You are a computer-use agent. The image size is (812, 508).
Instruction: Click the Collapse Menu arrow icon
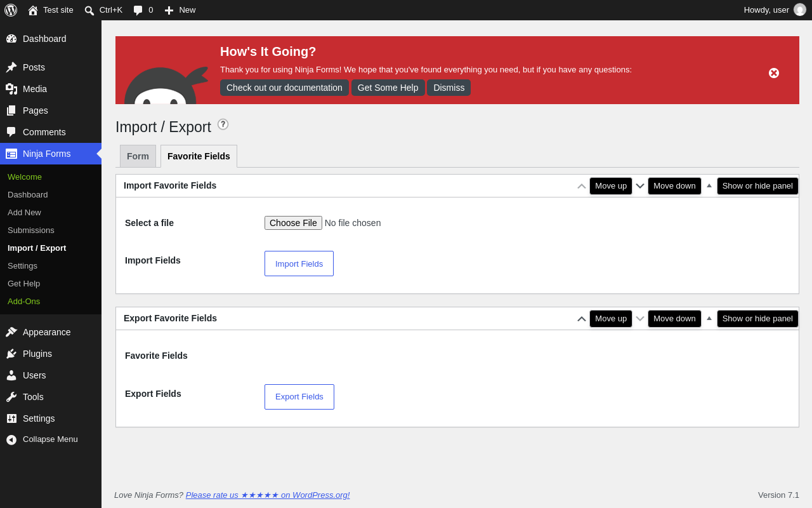11,439
